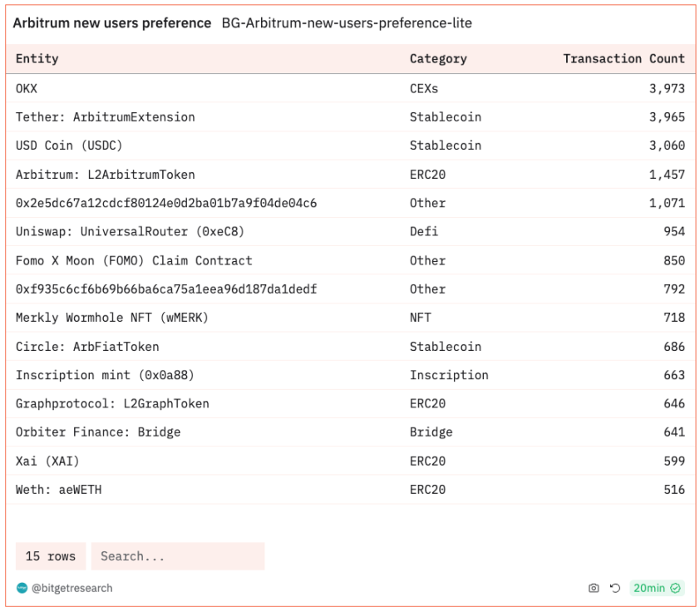
Task: Open the @bitgetresearch profile link
Action: pyautogui.click(x=71, y=589)
